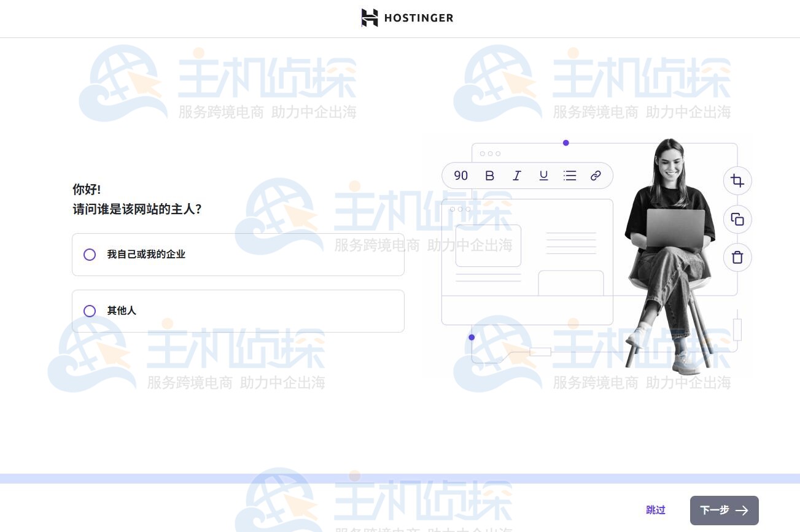Select the 我自己或我的企业 radio button
800x532 pixels.
(x=90, y=254)
